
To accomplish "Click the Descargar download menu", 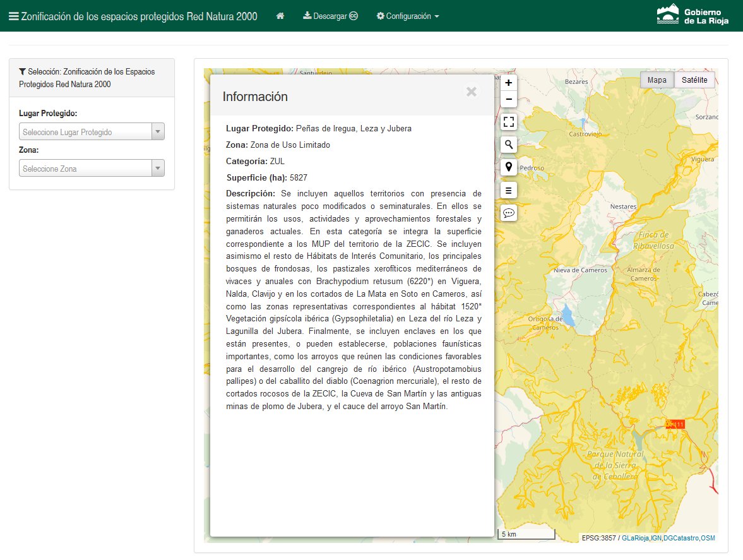I will (330, 16).
